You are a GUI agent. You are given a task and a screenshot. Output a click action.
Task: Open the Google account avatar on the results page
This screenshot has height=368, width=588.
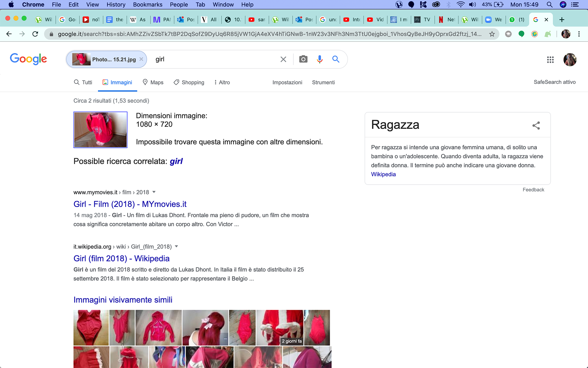tap(570, 59)
